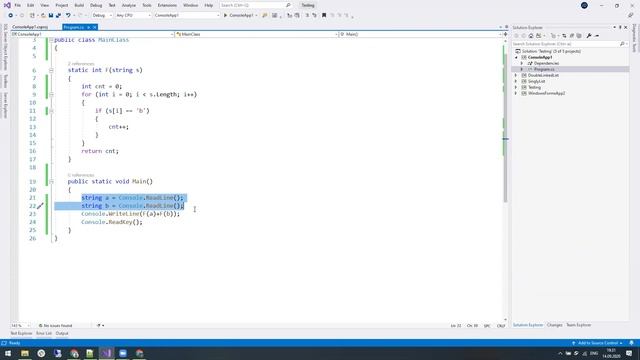Open the notification center icon in the system tray
Viewport: 640px width, 360px height.
click(x=629, y=353)
